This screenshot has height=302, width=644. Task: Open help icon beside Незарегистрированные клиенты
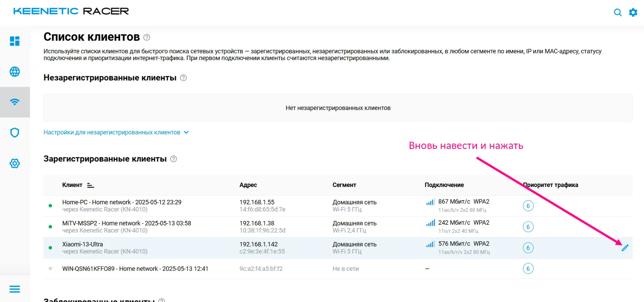(x=183, y=78)
